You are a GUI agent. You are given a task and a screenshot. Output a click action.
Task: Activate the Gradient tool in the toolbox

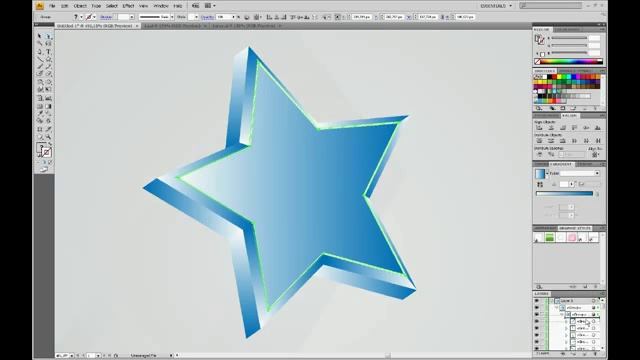click(x=49, y=106)
